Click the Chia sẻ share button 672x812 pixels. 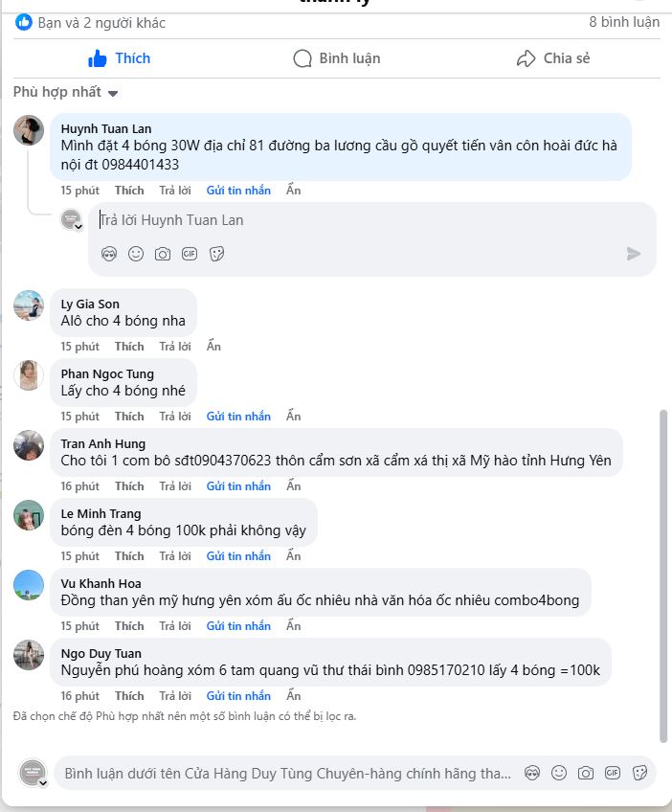552,58
